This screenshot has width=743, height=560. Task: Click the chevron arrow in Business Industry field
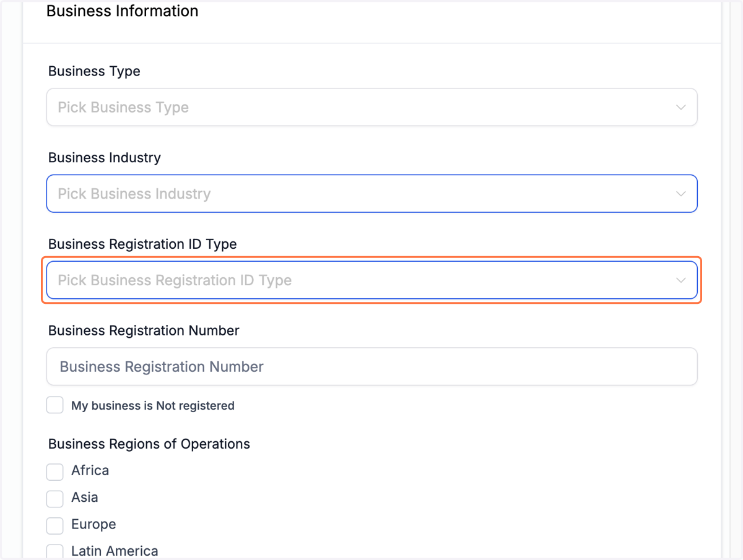(681, 194)
